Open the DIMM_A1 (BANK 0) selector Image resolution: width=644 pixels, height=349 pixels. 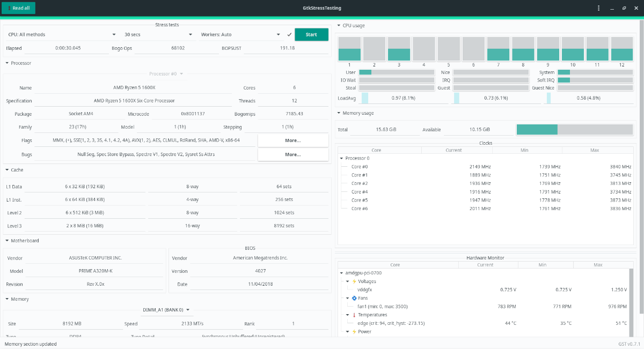(x=166, y=309)
